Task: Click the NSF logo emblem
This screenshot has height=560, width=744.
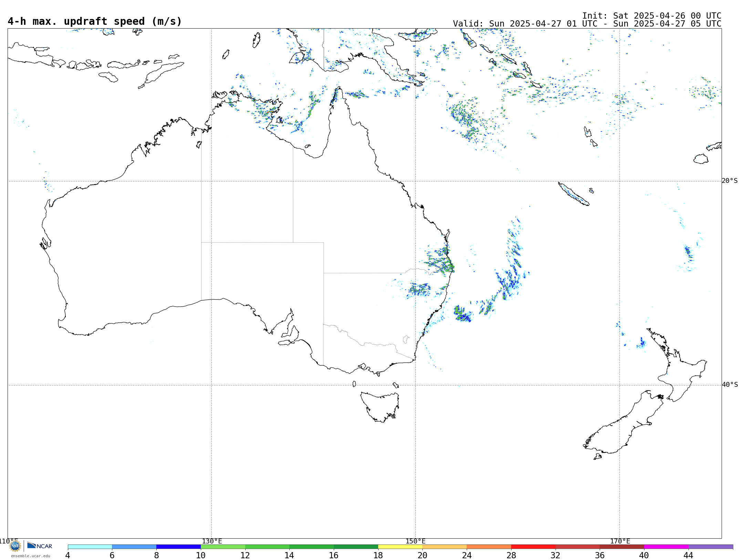Action: pos(15,546)
